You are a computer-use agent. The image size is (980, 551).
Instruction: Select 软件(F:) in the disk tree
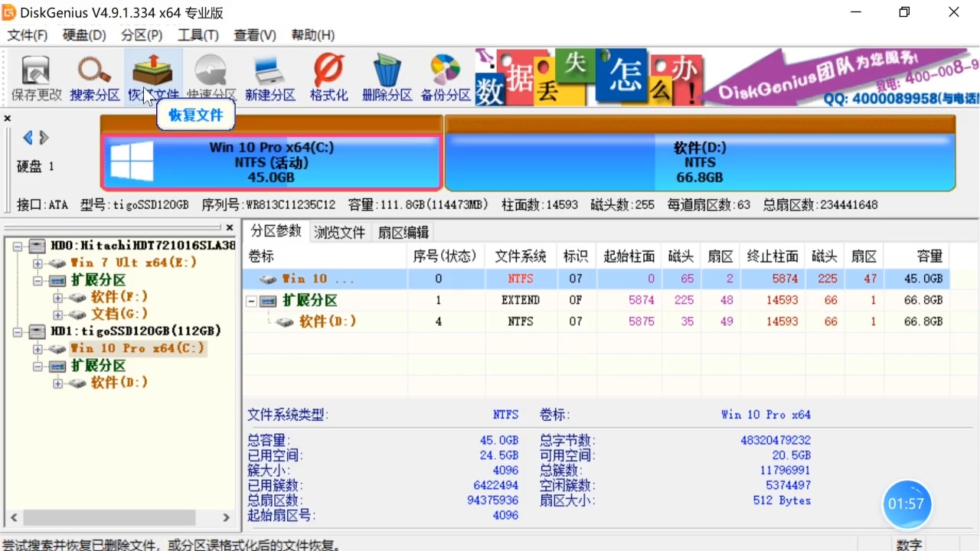(x=119, y=297)
